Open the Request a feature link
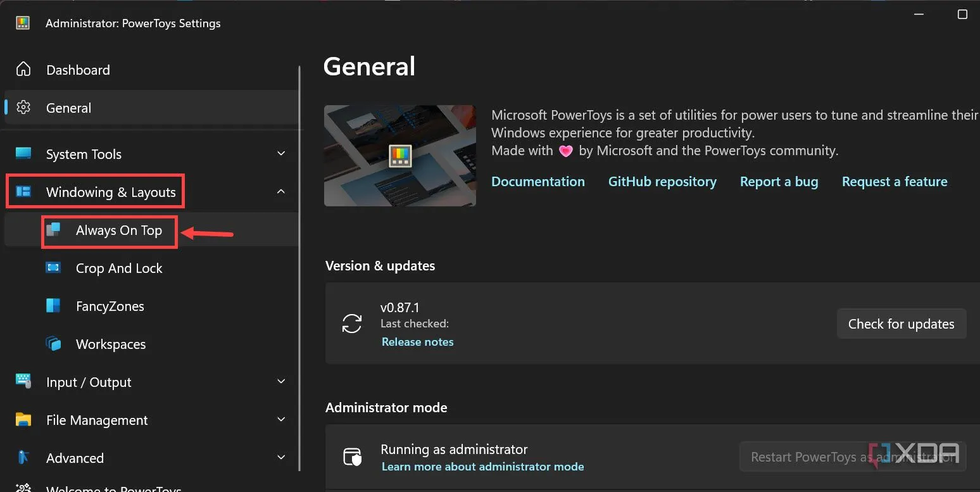The width and height of the screenshot is (980, 492). (895, 182)
